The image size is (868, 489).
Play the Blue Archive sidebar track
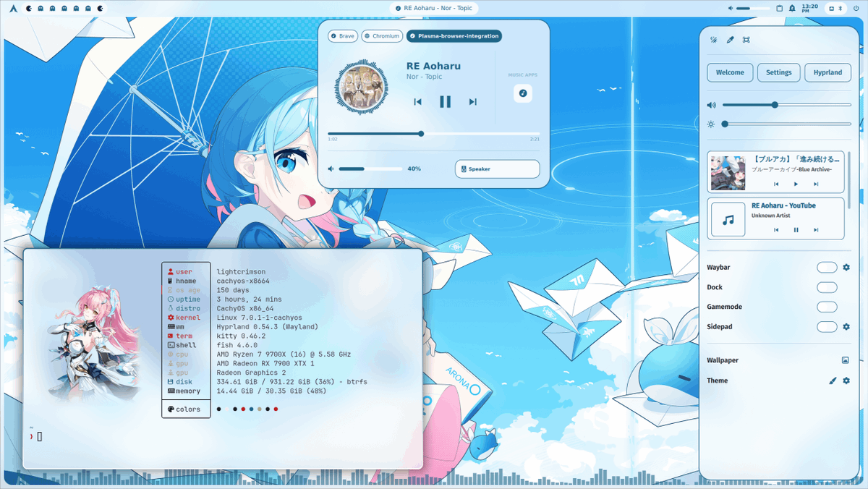click(796, 184)
